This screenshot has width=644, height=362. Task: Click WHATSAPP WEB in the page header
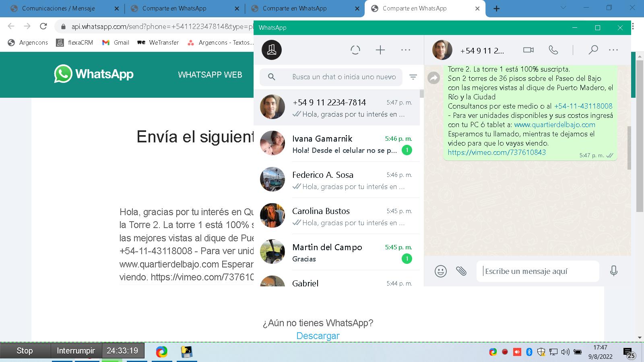click(x=210, y=75)
